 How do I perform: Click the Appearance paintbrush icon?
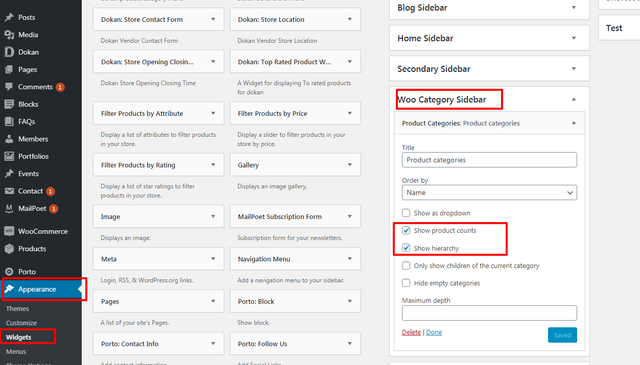pyautogui.click(x=9, y=289)
